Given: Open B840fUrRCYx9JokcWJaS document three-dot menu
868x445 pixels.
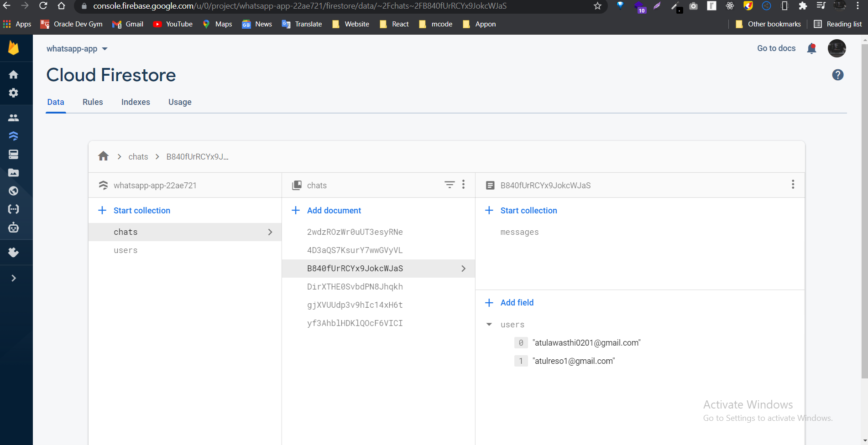Looking at the screenshot, I should [x=793, y=185].
